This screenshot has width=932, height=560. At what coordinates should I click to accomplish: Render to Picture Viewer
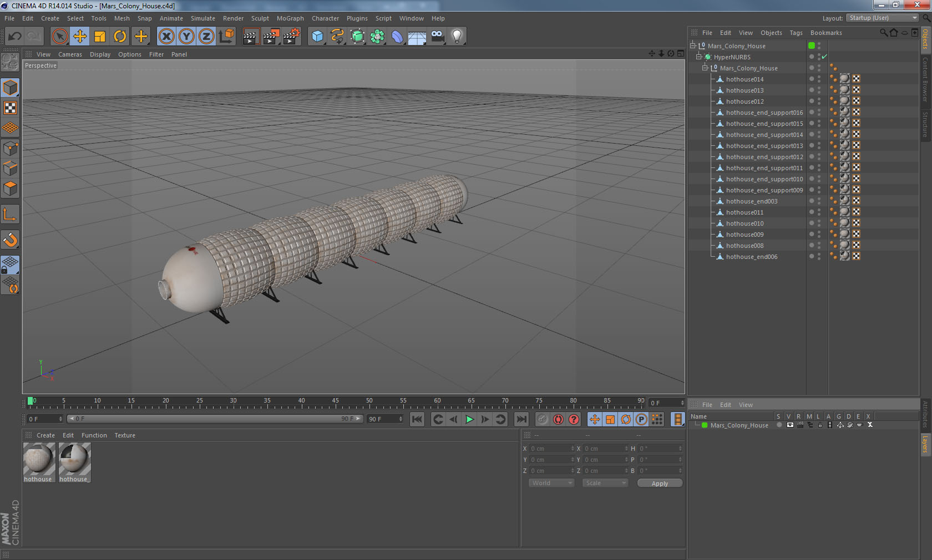(x=271, y=37)
